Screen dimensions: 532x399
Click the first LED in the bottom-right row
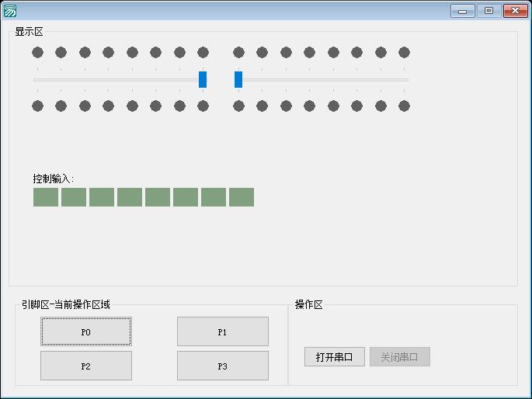[238, 106]
